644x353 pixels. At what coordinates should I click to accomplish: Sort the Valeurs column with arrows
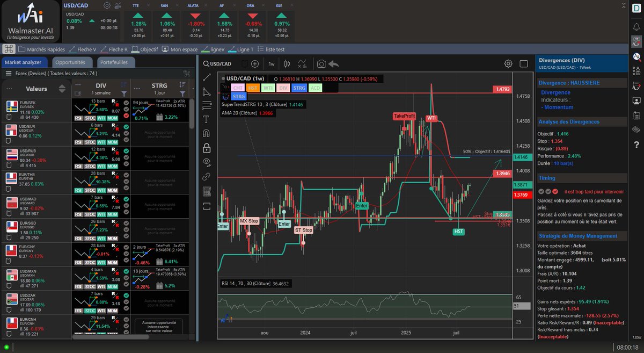pos(62,89)
